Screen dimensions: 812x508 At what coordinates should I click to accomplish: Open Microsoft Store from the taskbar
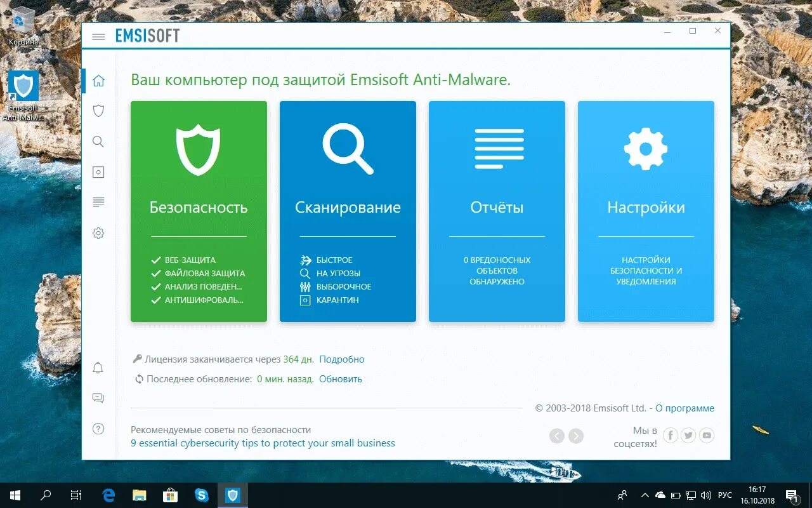(x=171, y=495)
